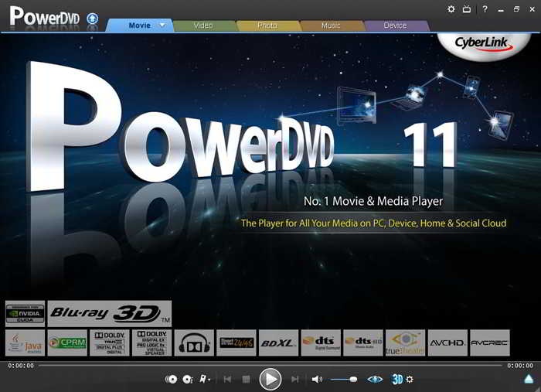Click the TV cinema mode icon
This screenshot has height=392, width=541.
[467, 9]
